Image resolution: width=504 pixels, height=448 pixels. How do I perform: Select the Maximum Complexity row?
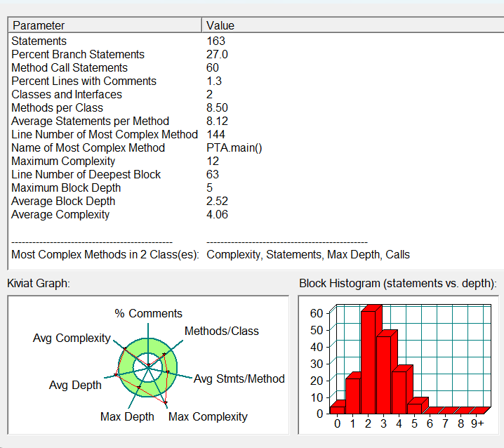(63, 161)
